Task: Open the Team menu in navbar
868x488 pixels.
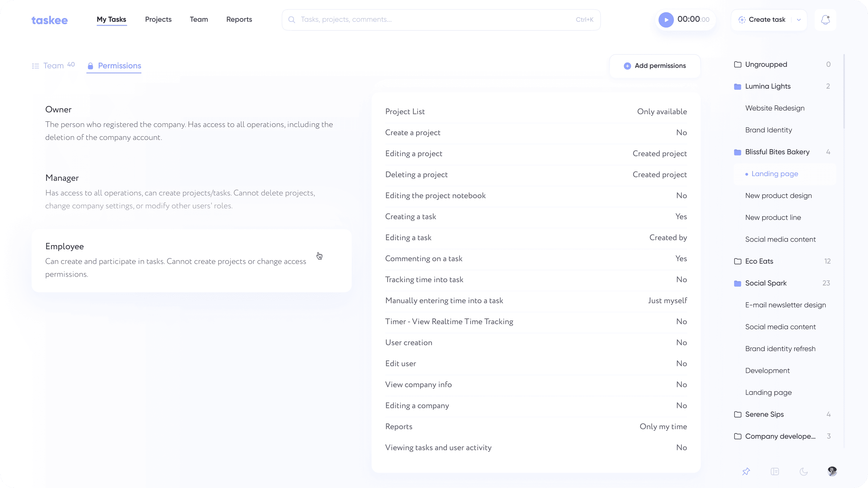Action: [199, 20]
